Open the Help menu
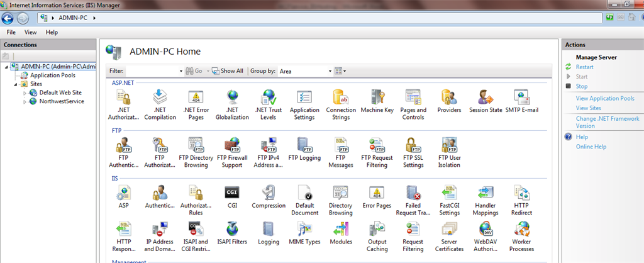Viewport: 644px width, 263px height. click(x=52, y=32)
